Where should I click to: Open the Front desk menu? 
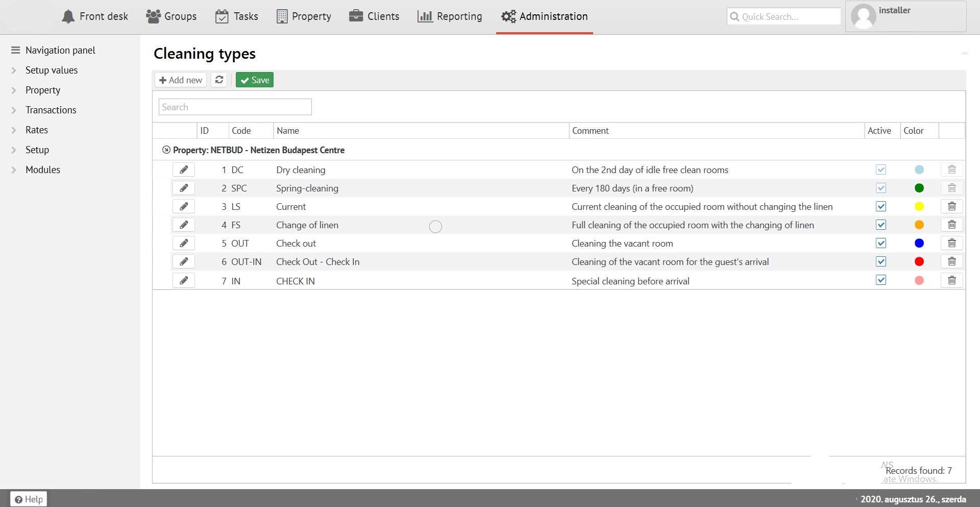95,16
